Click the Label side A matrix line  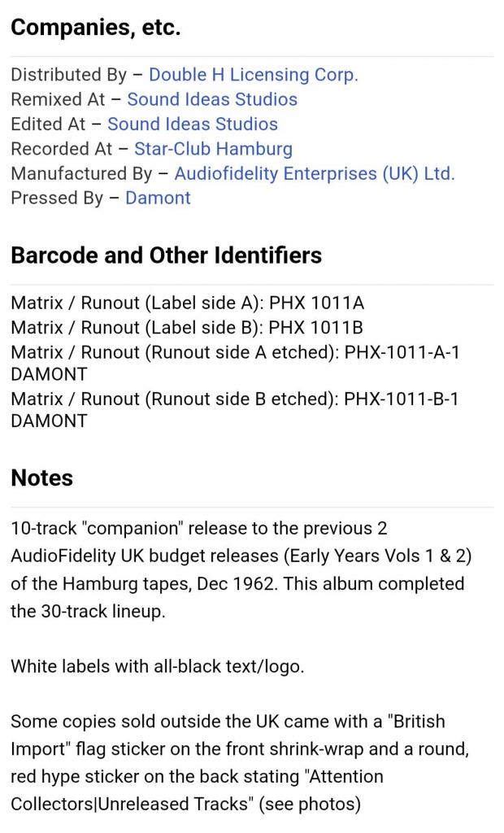tap(187, 303)
